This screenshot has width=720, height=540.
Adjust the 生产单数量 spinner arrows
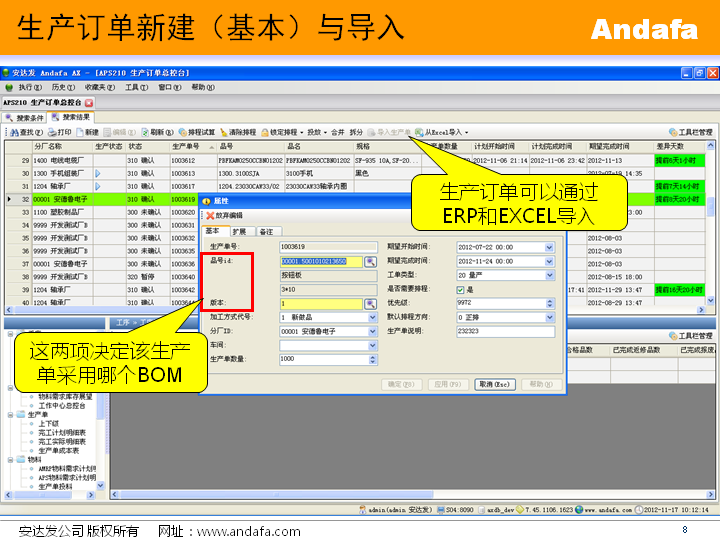click(x=372, y=359)
